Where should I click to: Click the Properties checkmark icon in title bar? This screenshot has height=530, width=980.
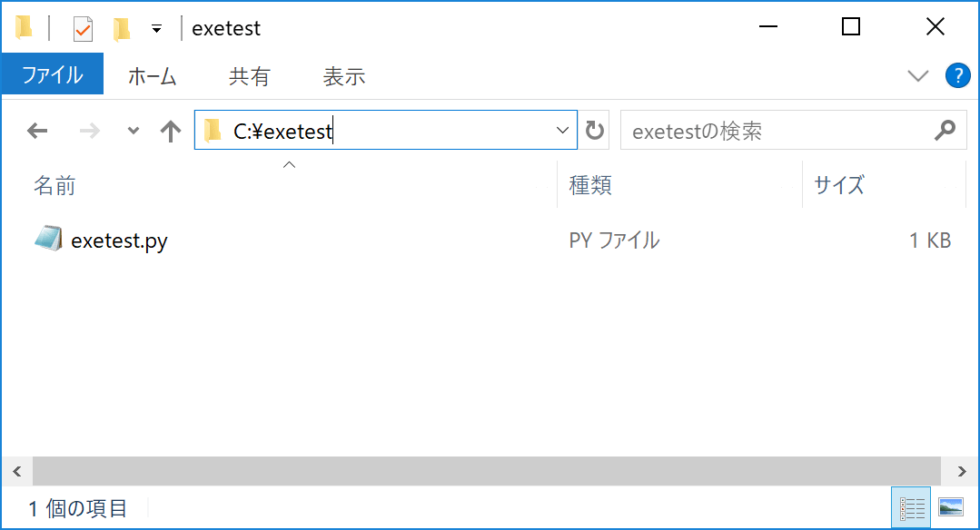tap(83, 29)
